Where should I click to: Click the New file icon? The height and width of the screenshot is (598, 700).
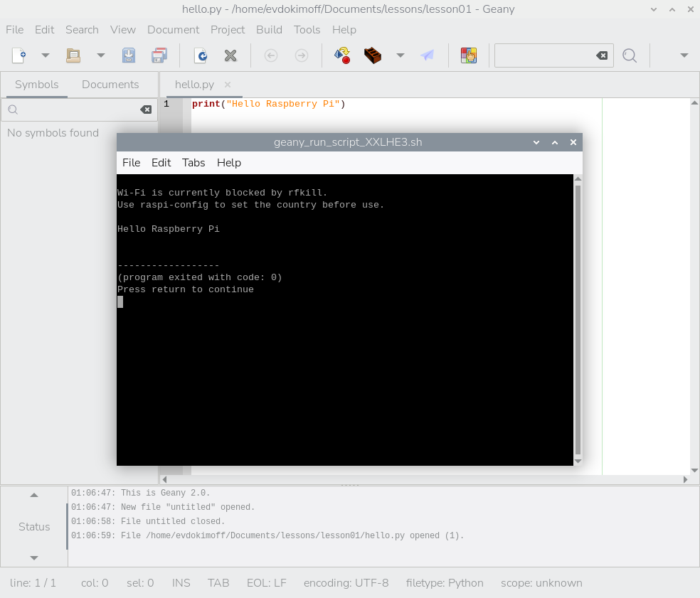click(19, 55)
